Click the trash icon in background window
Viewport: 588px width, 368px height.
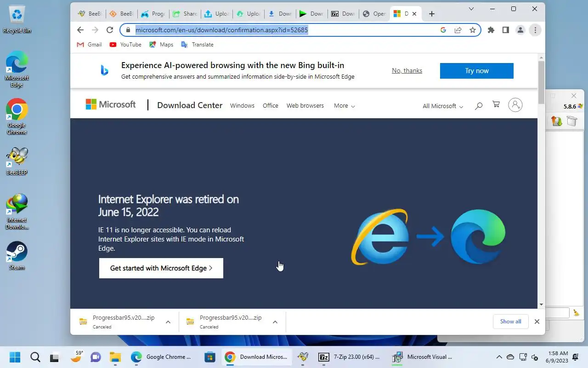571,121
